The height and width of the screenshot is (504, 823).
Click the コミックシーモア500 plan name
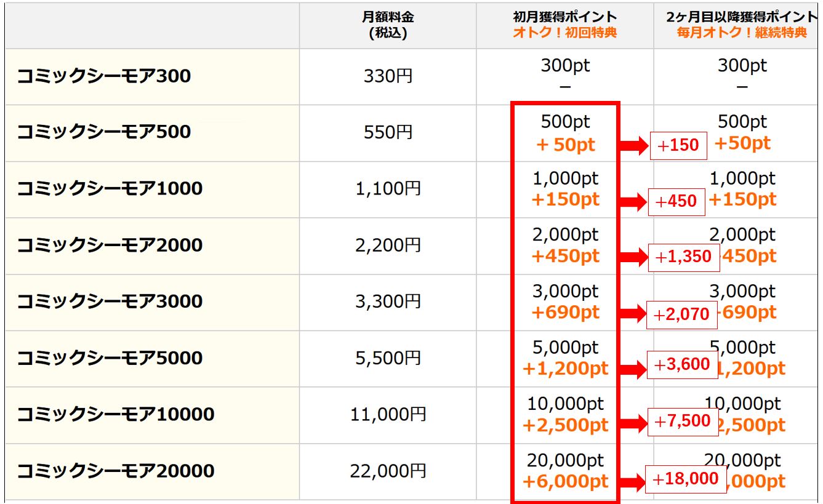pyautogui.click(x=103, y=132)
